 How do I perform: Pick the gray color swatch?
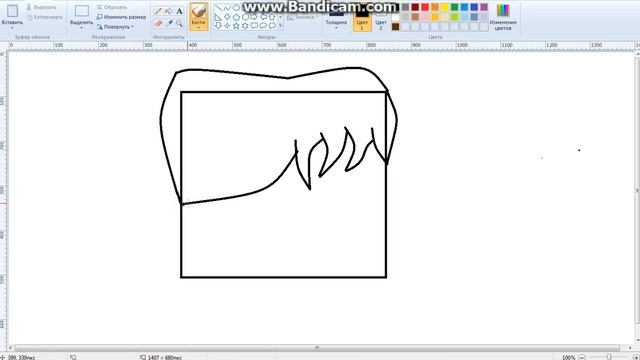405,7
